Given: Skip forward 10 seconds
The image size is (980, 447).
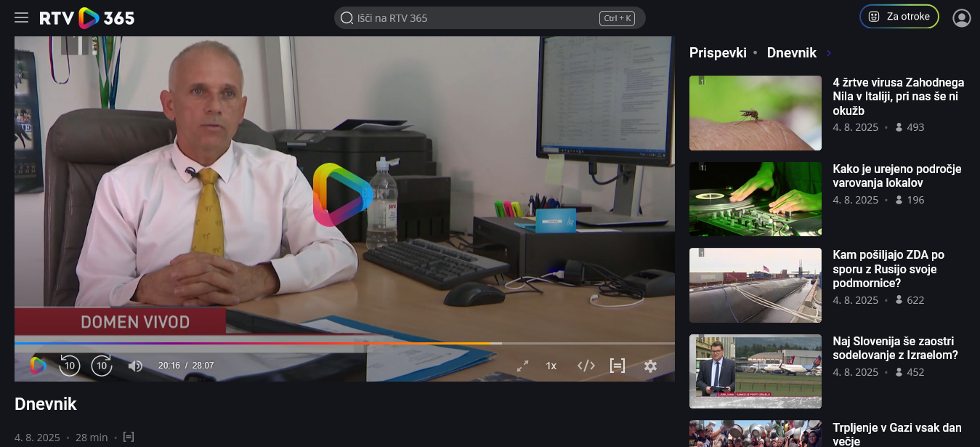Looking at the screenshot, I should tap(102, 366).
